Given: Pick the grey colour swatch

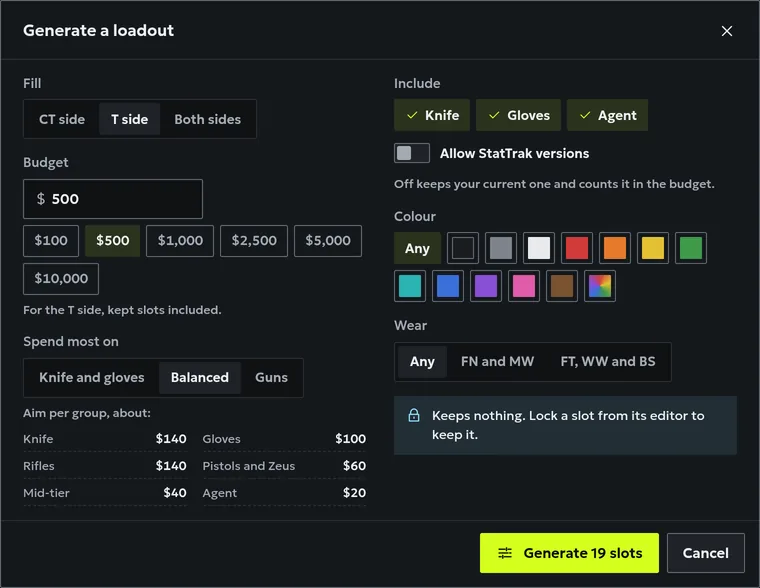Looking at the screenshot, I should pos(501,248).
